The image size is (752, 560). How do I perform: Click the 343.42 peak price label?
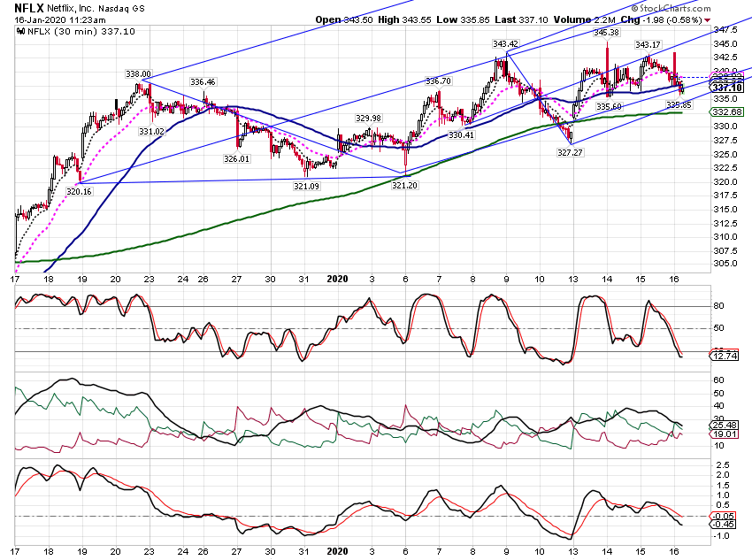tap(505, 44)
